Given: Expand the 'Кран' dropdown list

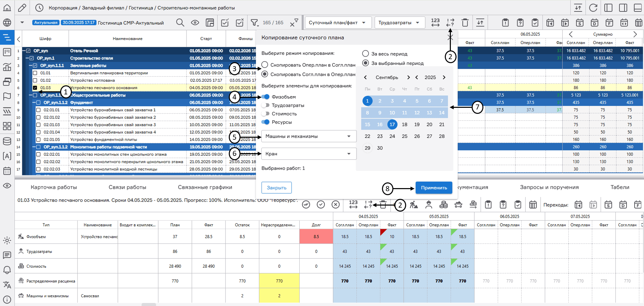Looking at the screenshot, I should click(308, 154).
